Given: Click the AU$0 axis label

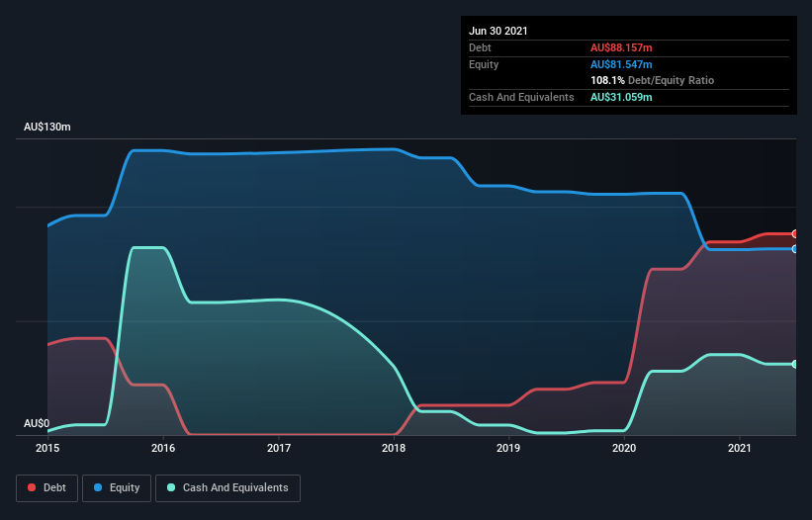Looking at the screenshot, I should click(x=37, y=423).
